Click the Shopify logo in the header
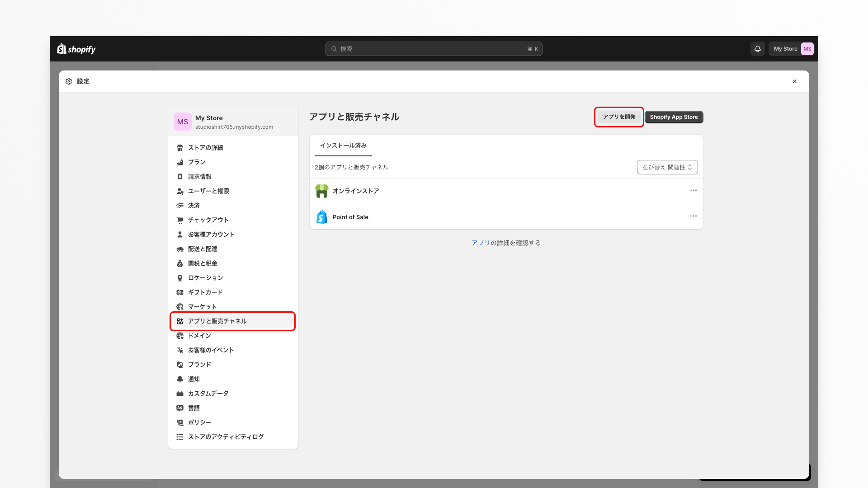This screenshot has width=868, height=488. coord(76,49)
